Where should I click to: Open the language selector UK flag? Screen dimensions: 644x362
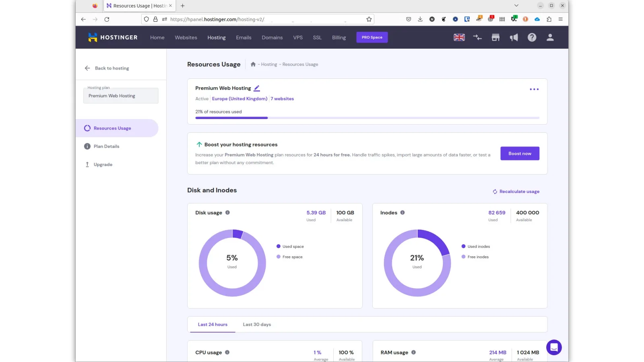point(459,37)
